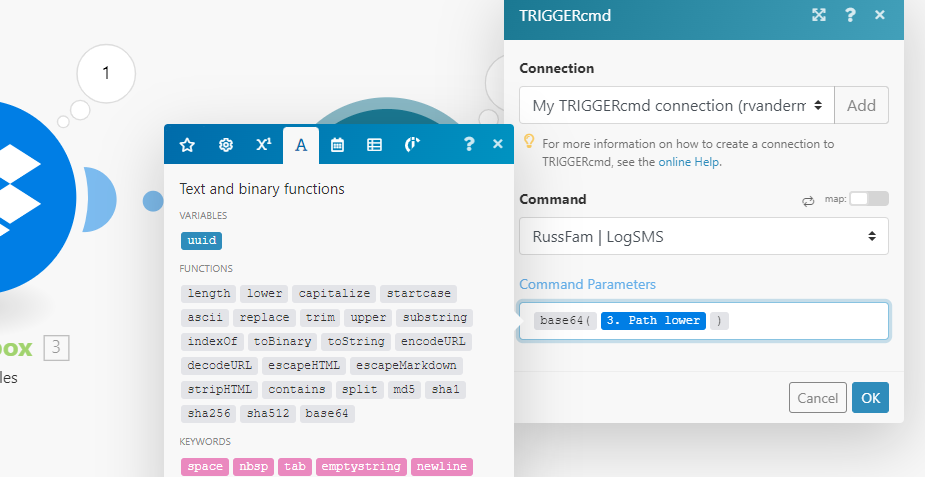Confirm with the OK button
Viewport: 925px width, 477px height.
click(870, 398)
